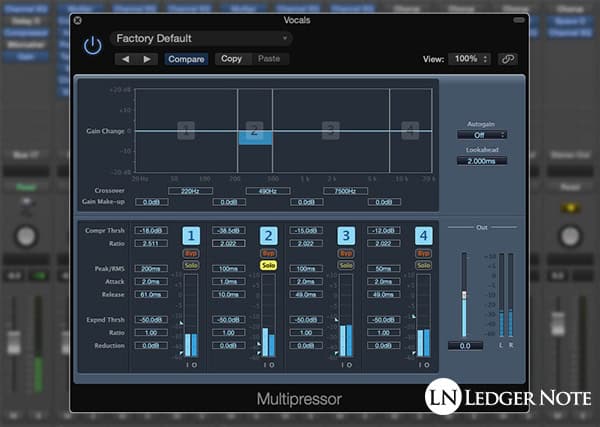The width and height of the screenshot is (600, 427).
Task: Click the 490Hz crossover field
Action: [268, 190]
